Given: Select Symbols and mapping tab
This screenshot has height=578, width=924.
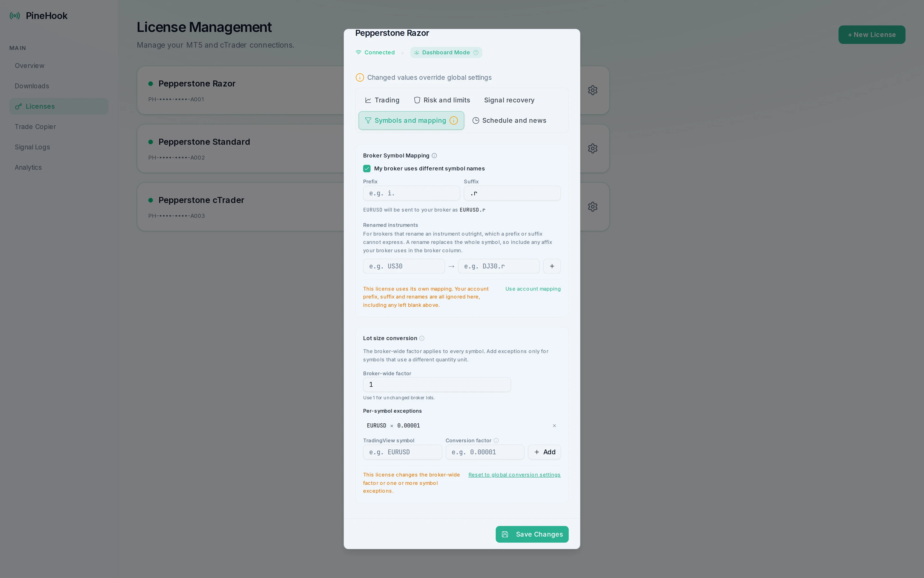Looking at the screenshot, I should click(411, 121).
